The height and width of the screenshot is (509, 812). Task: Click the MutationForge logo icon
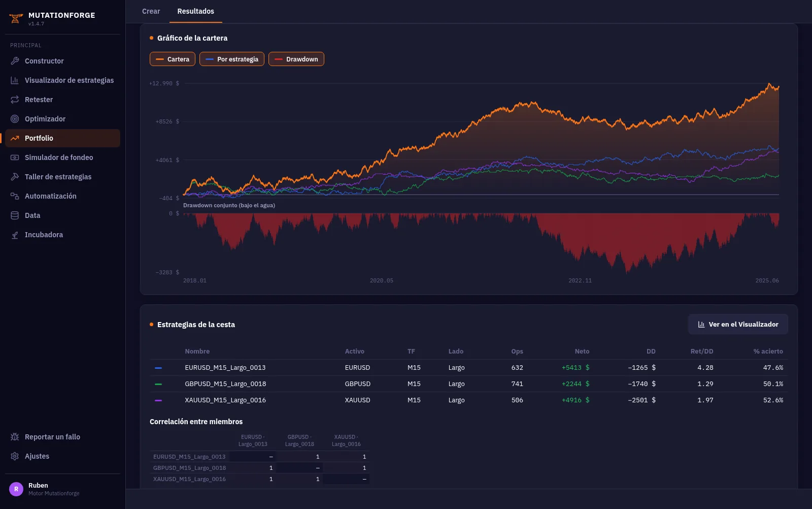(x=16, y=19)
